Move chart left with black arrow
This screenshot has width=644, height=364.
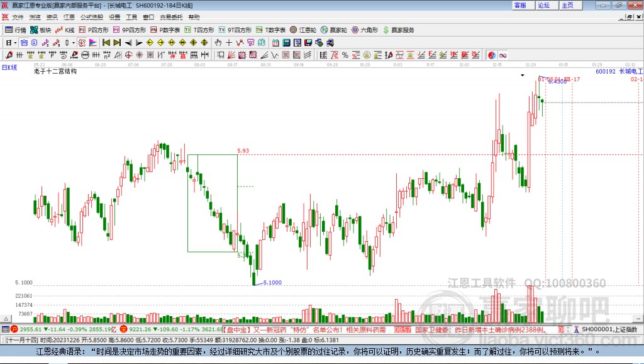(x=128, y=43)
